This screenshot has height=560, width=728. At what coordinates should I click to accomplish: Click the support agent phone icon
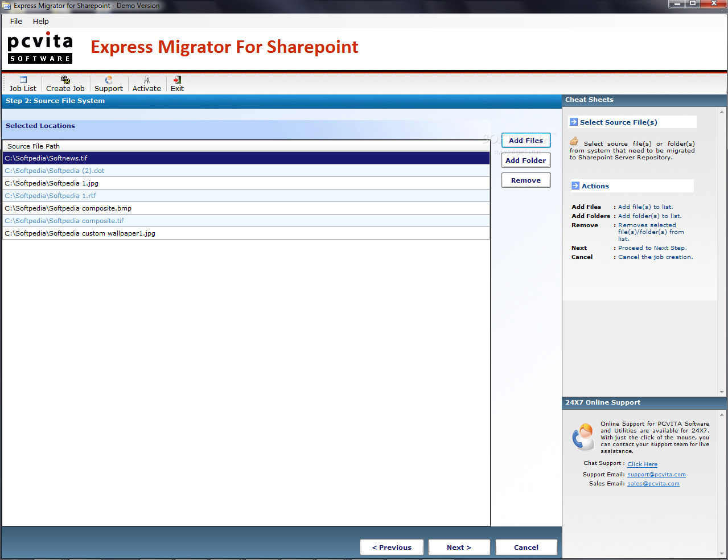583,437
